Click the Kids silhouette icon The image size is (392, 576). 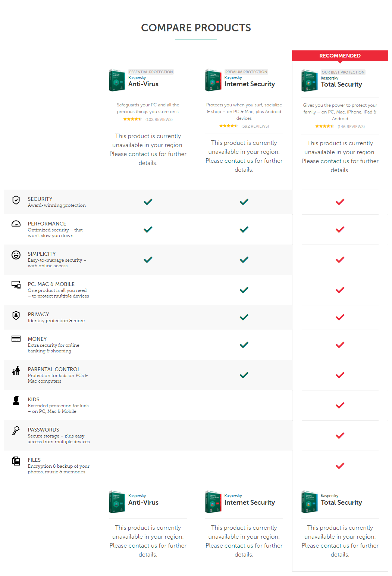point(16,401)
